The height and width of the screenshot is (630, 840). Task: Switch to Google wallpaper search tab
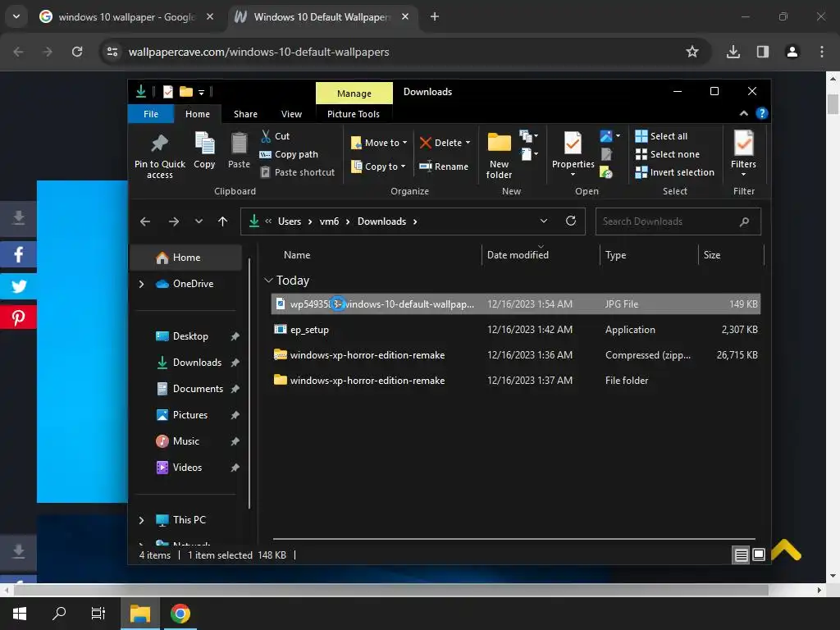[126, 17]
